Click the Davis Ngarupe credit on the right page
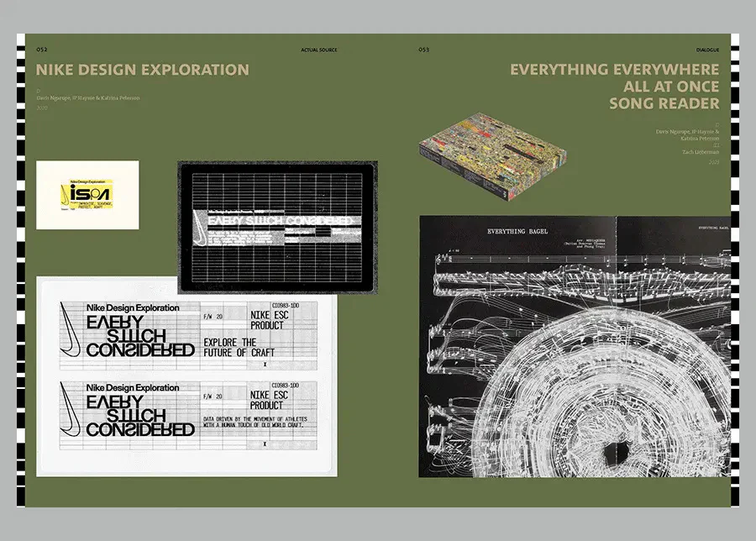This screenshot has width=756, height=541. click(x=687, y=135)
